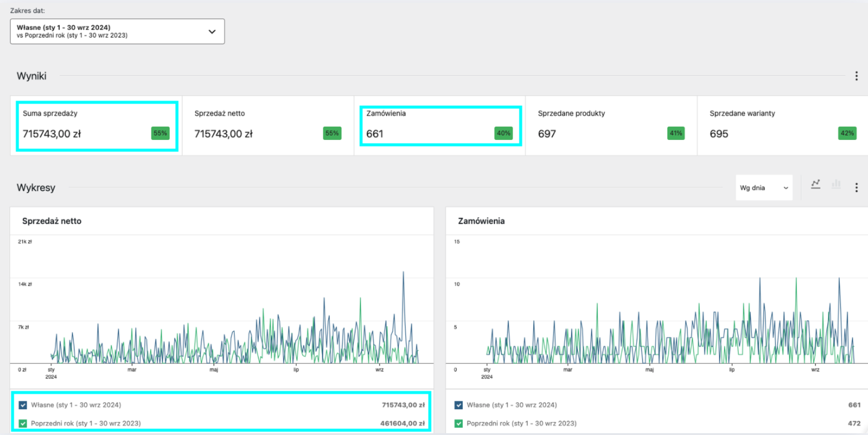Expand the Wg dnia interval dropdown
This screenshot has height=435, width=868.
click(763, 188)
